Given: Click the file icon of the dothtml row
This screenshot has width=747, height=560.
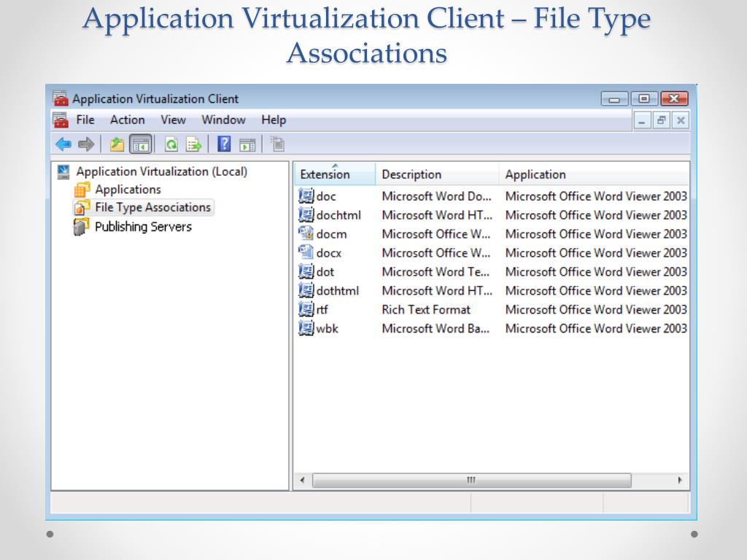Looking at the screenshot, I should [306, 290].
